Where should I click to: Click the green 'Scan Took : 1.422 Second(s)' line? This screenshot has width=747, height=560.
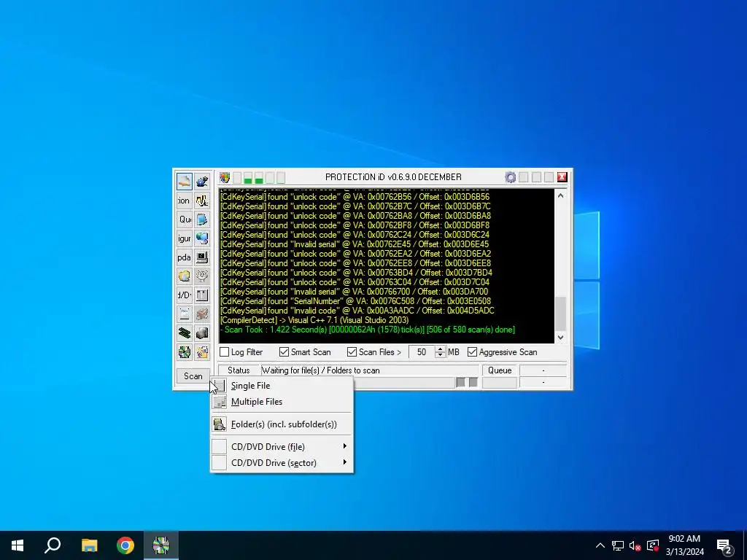click(x=368, y=330)
